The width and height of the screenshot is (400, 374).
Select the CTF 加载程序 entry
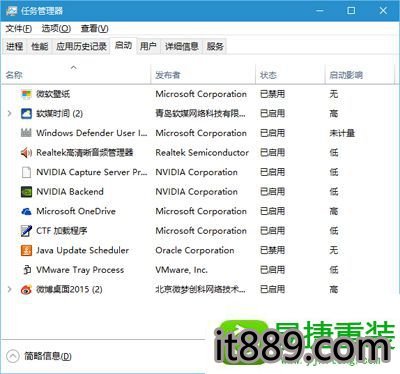click(x=62, y=231)
